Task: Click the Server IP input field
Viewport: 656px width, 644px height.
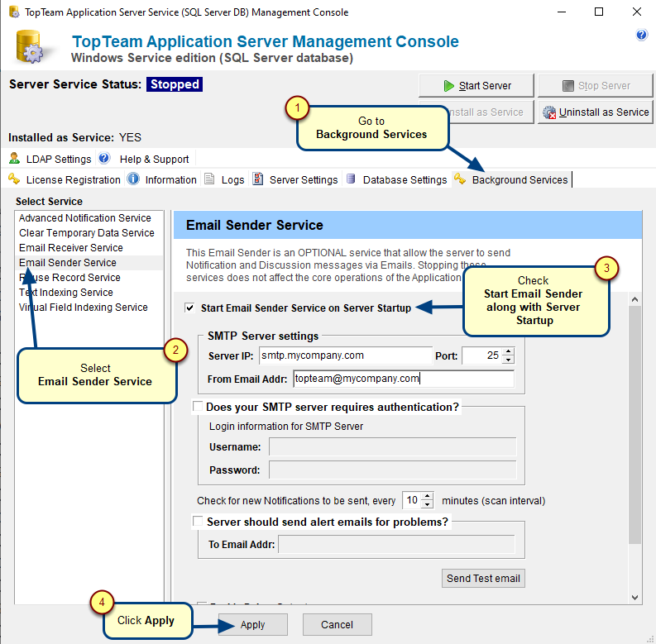Action: (345, 355)
